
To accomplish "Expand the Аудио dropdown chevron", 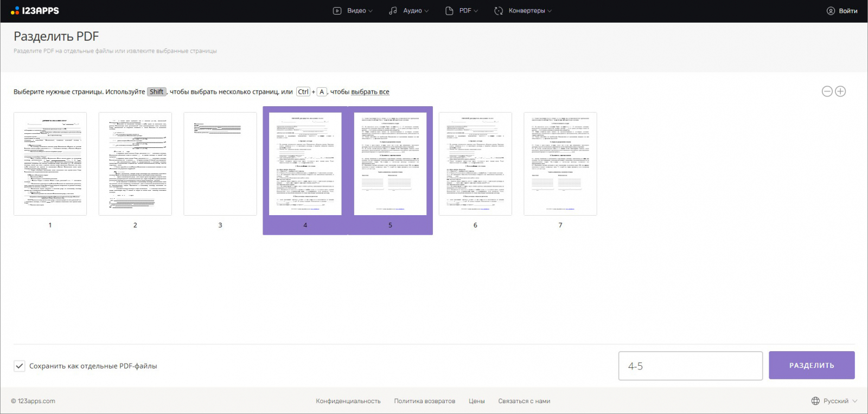I will pos(426,11).
